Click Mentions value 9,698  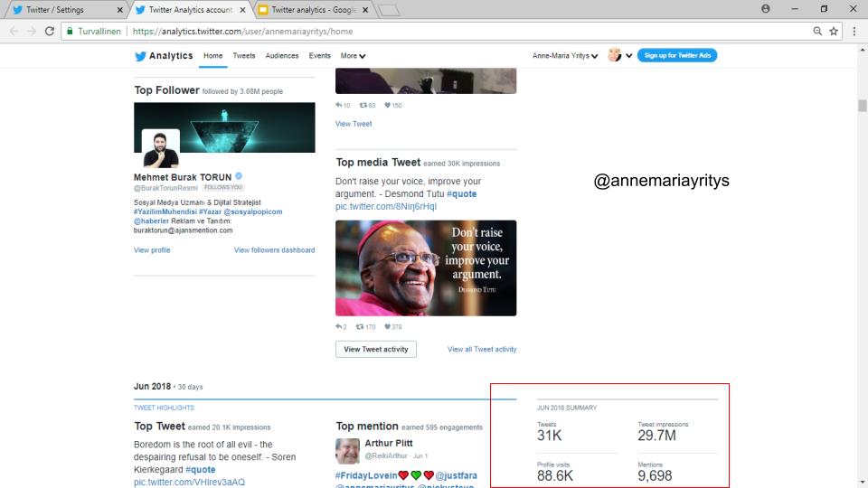pos(655,476)
